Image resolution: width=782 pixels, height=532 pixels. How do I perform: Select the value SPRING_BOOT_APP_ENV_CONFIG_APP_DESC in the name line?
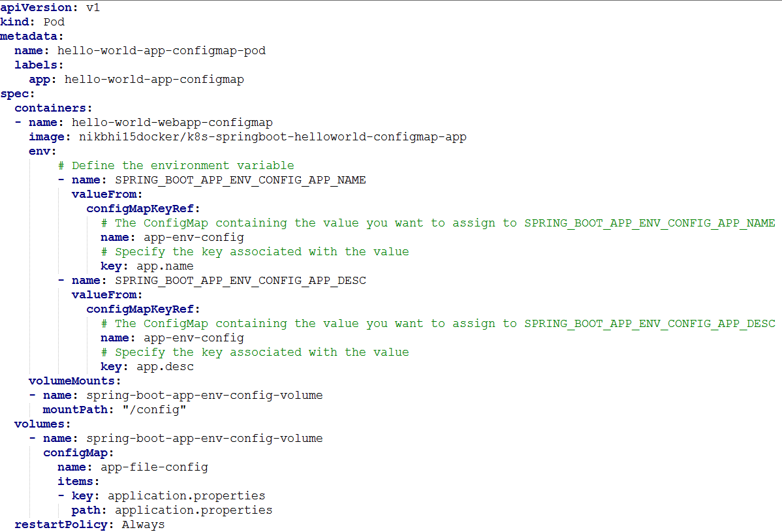[240, 281]
